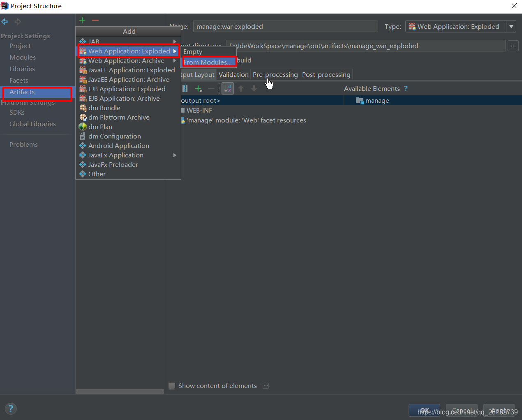Click the move down arrow in layout toolbar
The width and height of the screenshot is (522, 420).
click(x=254, y=88)
